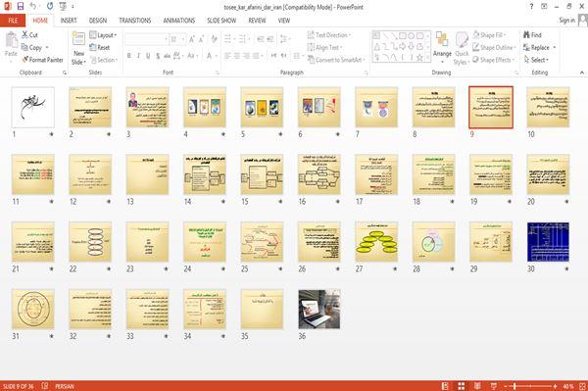Image resolution: width=588 pixels, height=391 pixels.
Task: Open the Shape Effects dropdown
Action: [494, 60]
